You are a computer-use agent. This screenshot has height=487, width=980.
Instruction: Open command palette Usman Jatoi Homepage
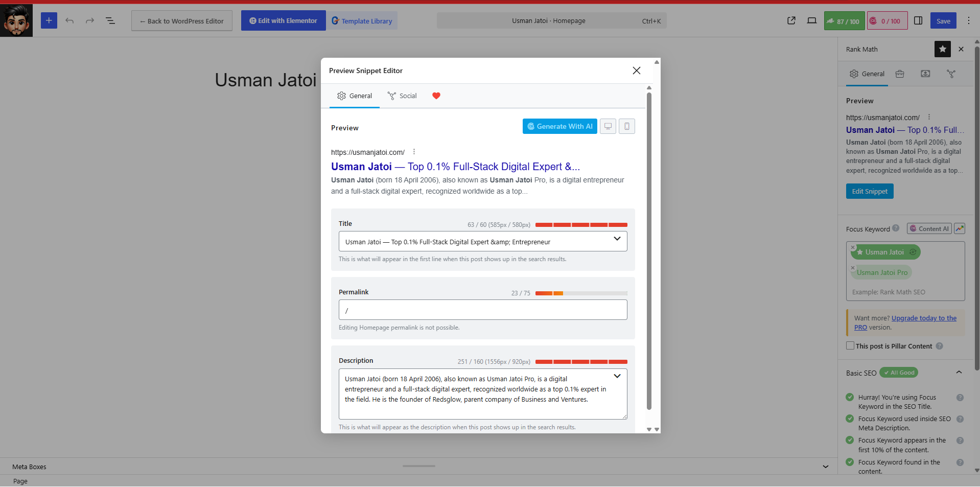point(552,21)
